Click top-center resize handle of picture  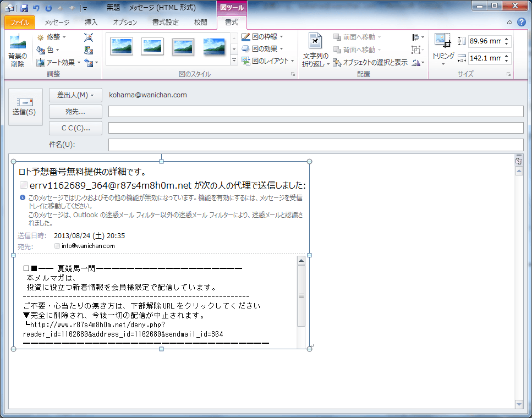(x=162, y=162)
